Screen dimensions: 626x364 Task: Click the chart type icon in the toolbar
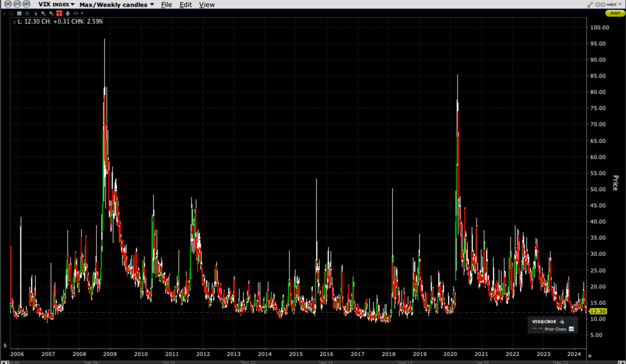[19, 13]
